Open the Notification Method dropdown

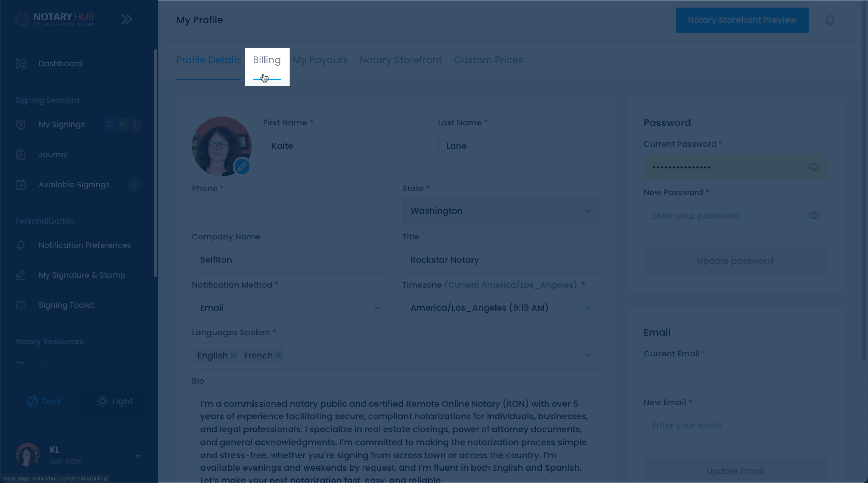[x=291, y=308]
